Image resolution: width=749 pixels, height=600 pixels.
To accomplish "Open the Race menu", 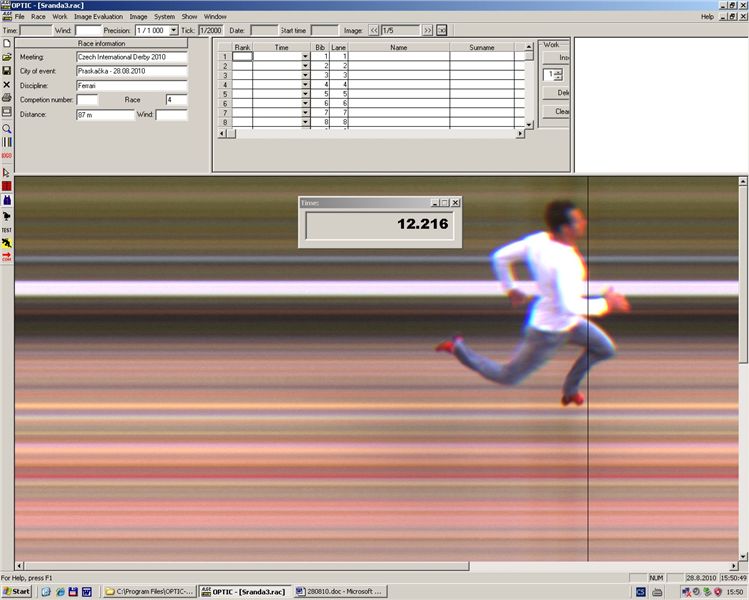I will coord(38,16).
